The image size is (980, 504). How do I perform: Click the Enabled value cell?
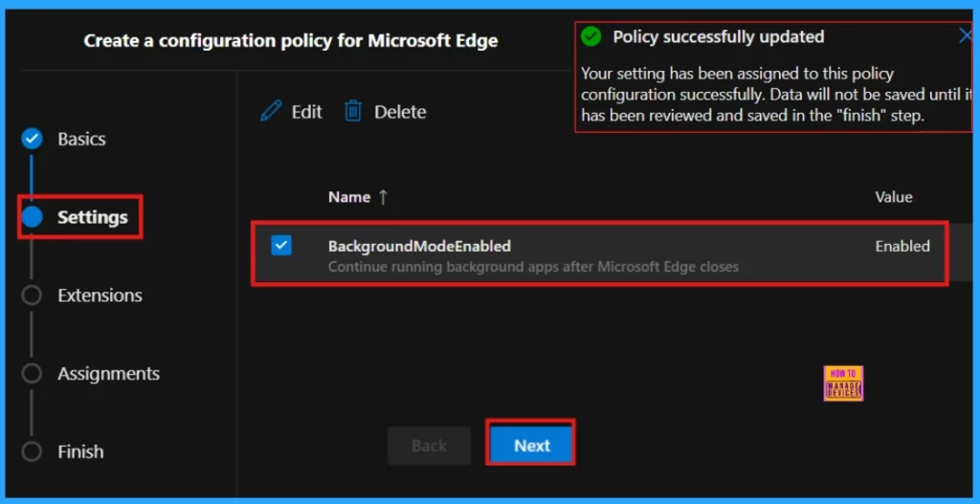click(902, 246)
